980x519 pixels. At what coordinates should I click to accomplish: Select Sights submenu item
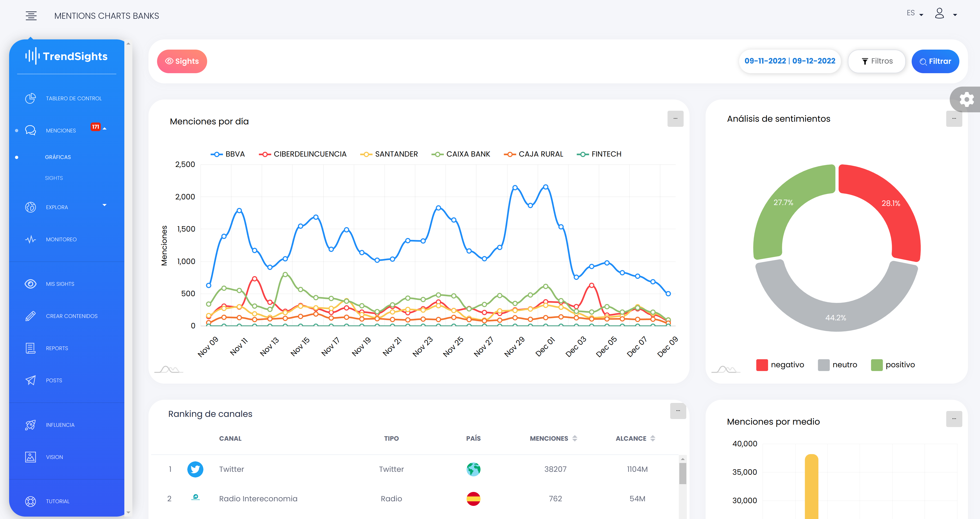(54, 178)
